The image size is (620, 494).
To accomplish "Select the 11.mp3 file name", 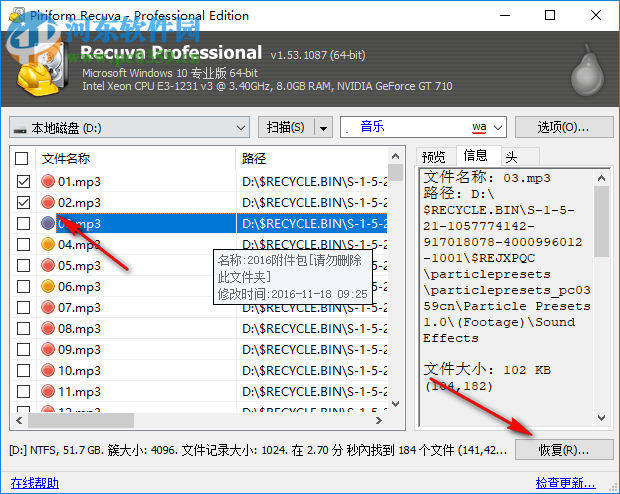I will [x=79, y=392].
